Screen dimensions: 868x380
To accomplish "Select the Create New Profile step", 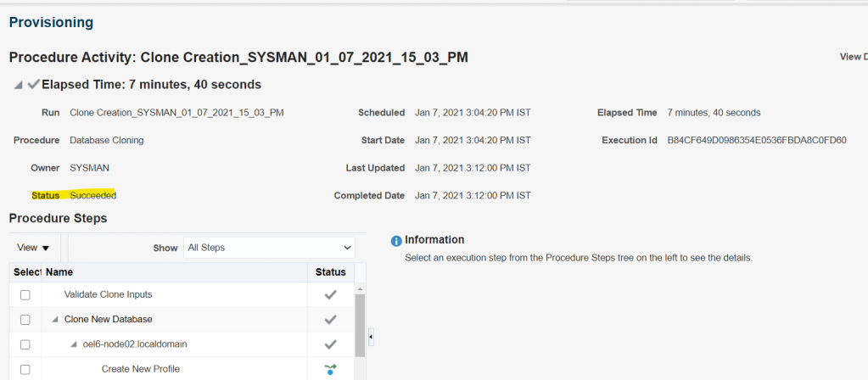I will 140,369.
